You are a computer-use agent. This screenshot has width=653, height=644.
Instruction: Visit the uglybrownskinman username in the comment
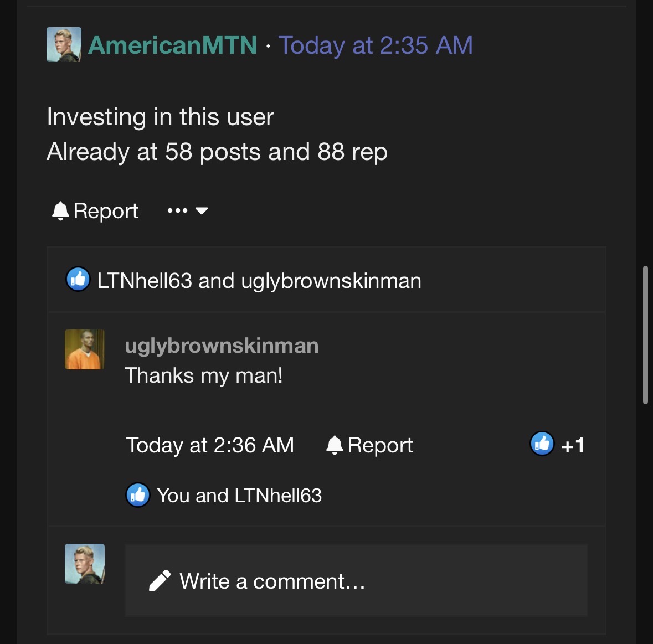click(x=222, y=346)
